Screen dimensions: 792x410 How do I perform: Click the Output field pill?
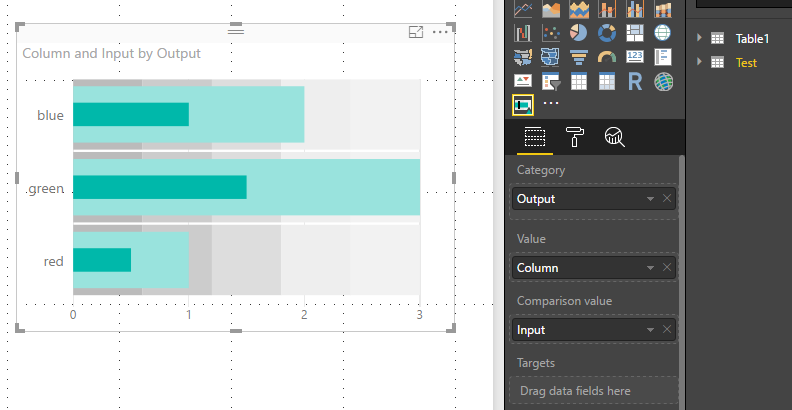593,199
